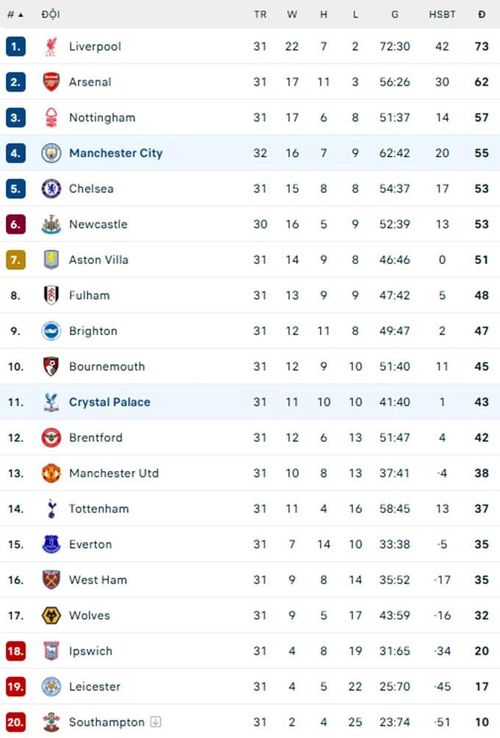Open the Manchester Utd team link
The width and height of the screenshot is (500, 738).
point(114,473)
